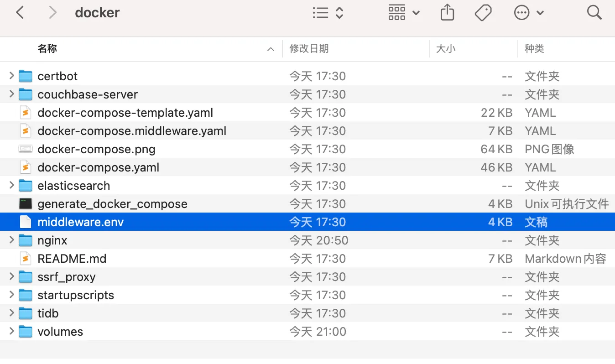The image size is (615, 364).
Task: Click generate_docker_compose executable icon
Action: (26, 204)
